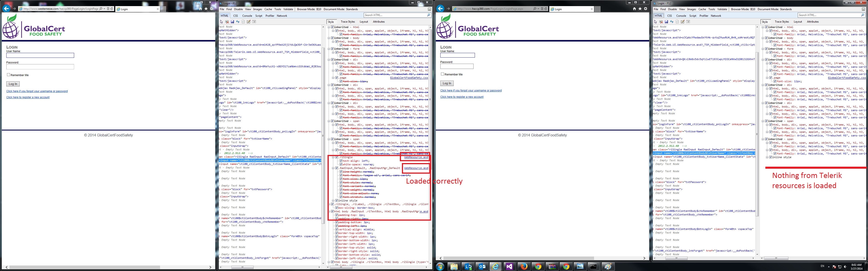The width and height of the screenshot is (868, 271).
Task: Click 'register a new account' link on haccp360 page
Action: pos(462,97)
